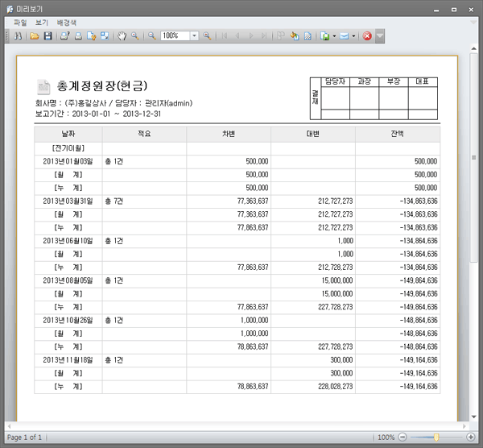Click the zoom out toolbar icon
The width and height of the screenshot is (483, 448).
[152, 36]
